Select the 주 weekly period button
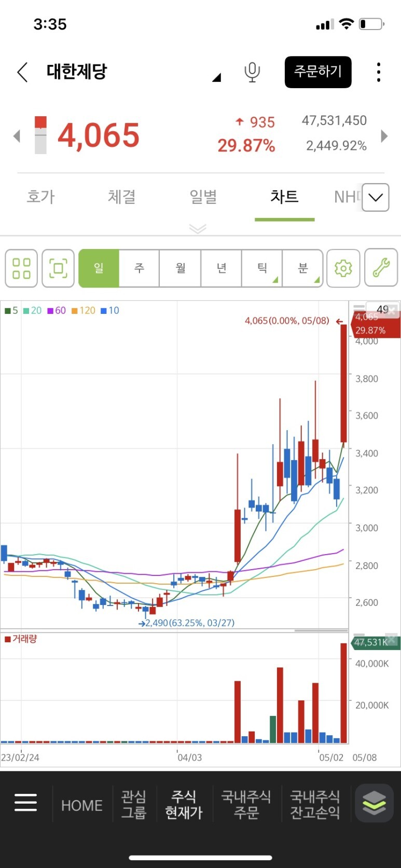The image size is (401, 868). click(x=139, y=268)
